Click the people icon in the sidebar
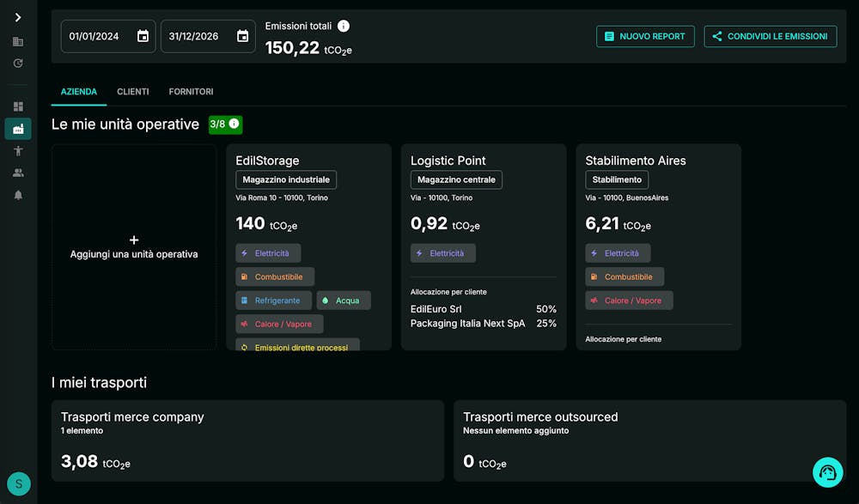 pos(17,173)
